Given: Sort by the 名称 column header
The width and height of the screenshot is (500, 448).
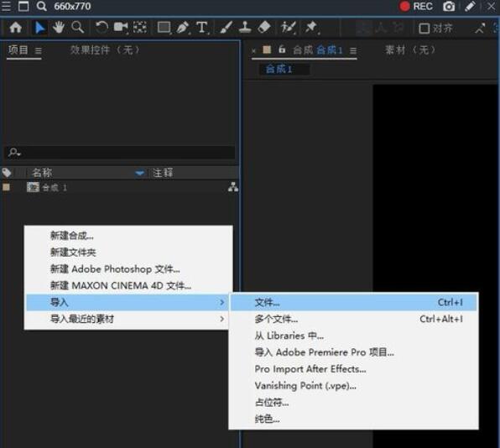Looking at the screenshot, I should (42, 173).
